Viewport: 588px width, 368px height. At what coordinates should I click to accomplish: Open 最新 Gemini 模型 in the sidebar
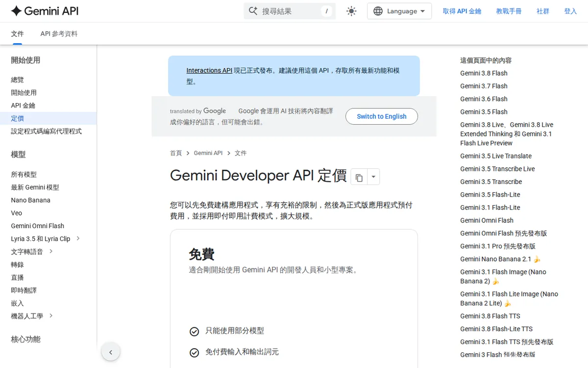tap(35, 187)
